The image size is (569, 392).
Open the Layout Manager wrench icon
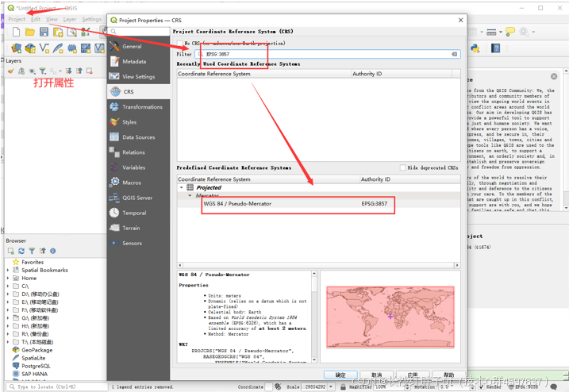pos(72,33)
